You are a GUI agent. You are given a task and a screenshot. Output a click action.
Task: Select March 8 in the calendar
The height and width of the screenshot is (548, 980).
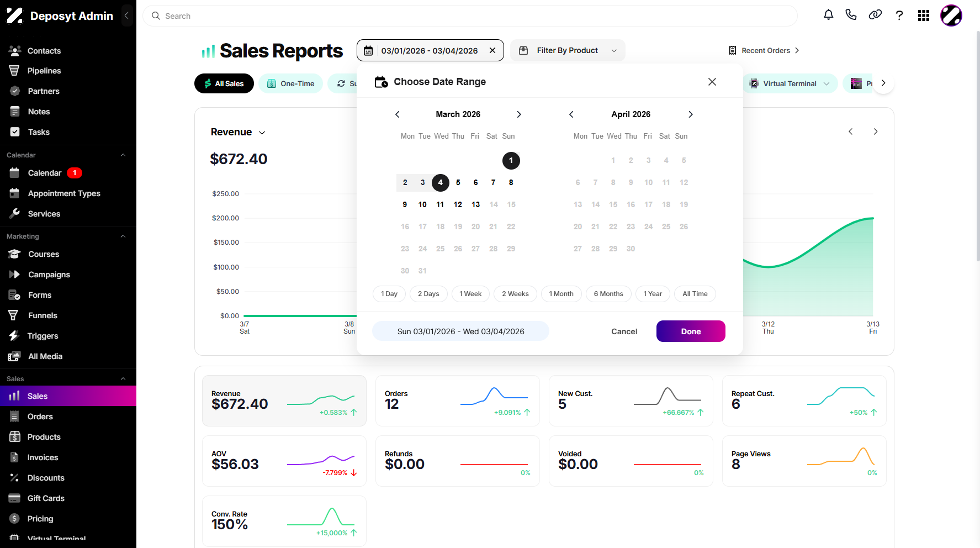(511, 182)
